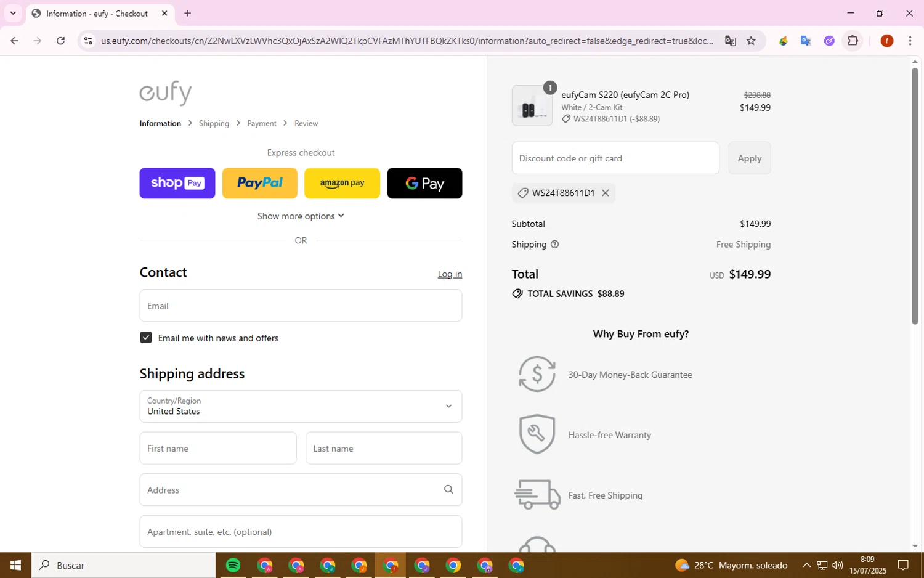Click the First name field
The height and width of the screenshot is (578, 924).
(x=218, y=448)
